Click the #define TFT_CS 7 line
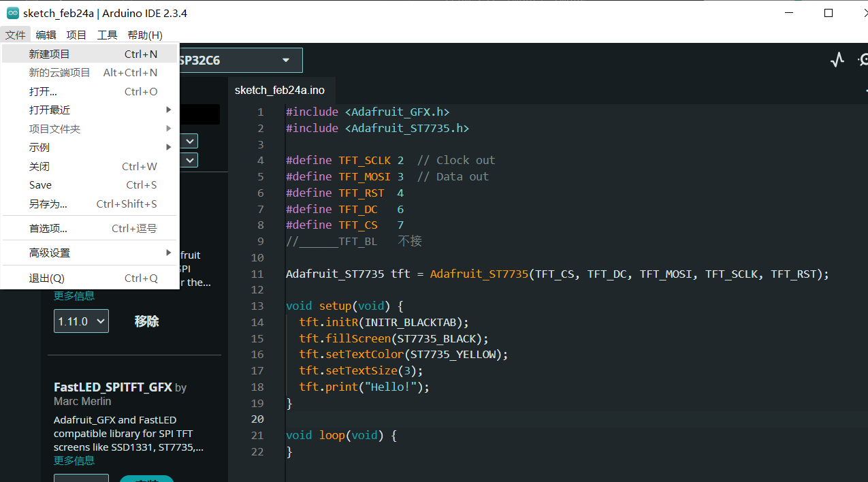Screen dimensions: 868x482 [345, 225]
